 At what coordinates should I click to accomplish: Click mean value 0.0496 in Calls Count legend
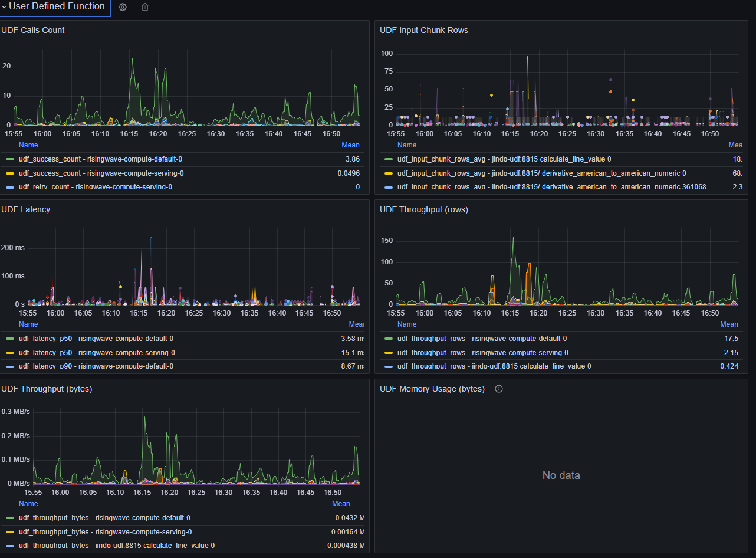coord(349,173)
